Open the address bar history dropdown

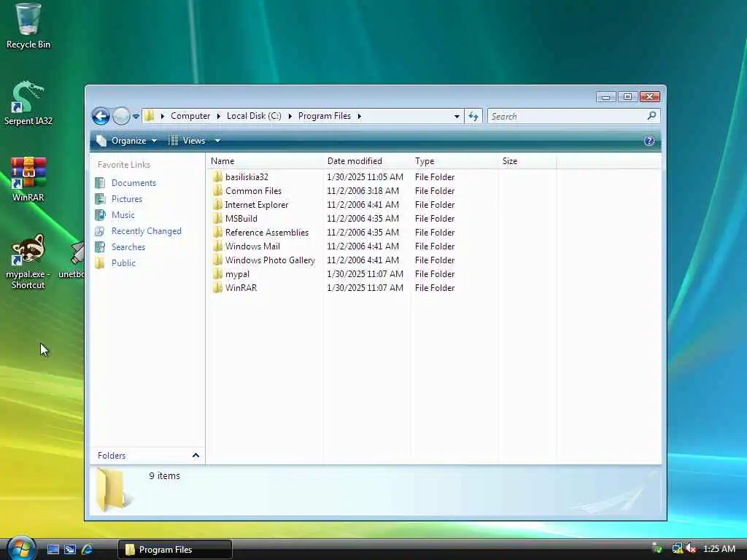457,116
